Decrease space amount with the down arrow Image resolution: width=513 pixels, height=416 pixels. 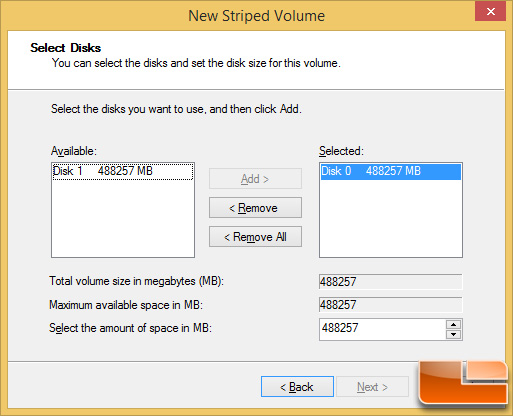pos(453,334)
